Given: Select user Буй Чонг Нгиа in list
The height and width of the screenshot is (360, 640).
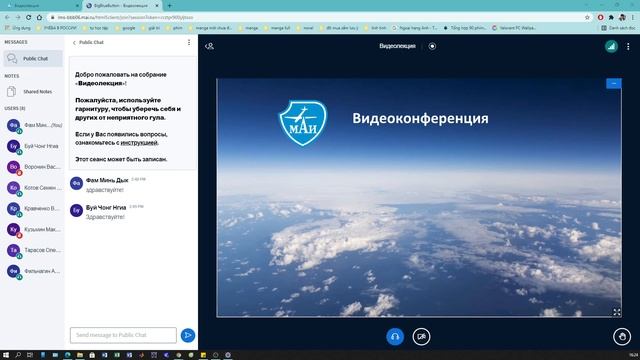Looking at the screenshot, I should point(34,146).
